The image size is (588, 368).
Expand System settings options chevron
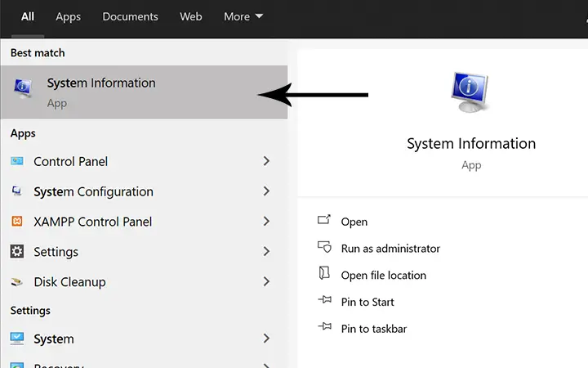click(266, 339)
